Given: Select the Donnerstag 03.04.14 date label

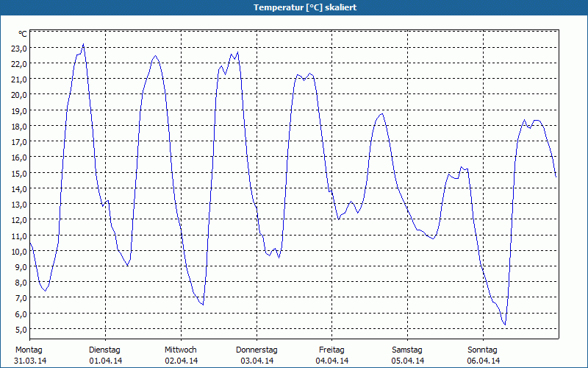Looking at the screenshot, I should click(257, 355).
